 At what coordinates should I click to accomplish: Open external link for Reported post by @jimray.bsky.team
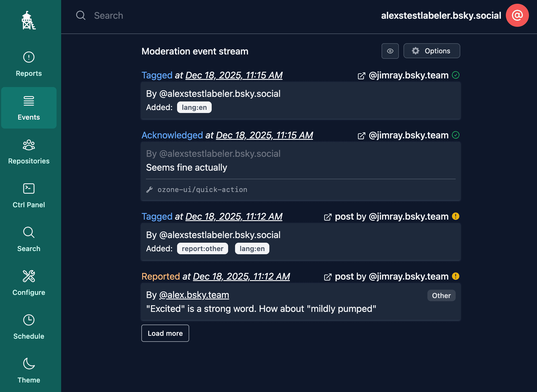(328, 277)
